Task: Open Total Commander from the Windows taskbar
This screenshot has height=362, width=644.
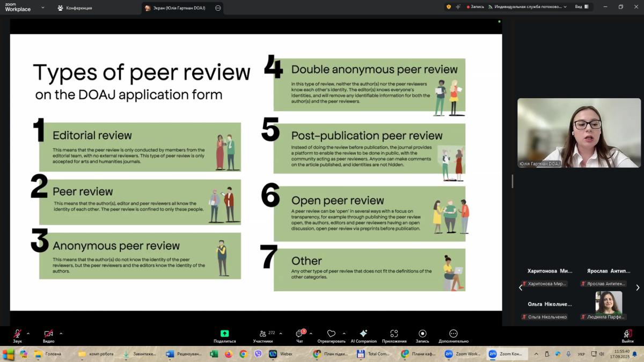Action: click(x=374, y=354)
